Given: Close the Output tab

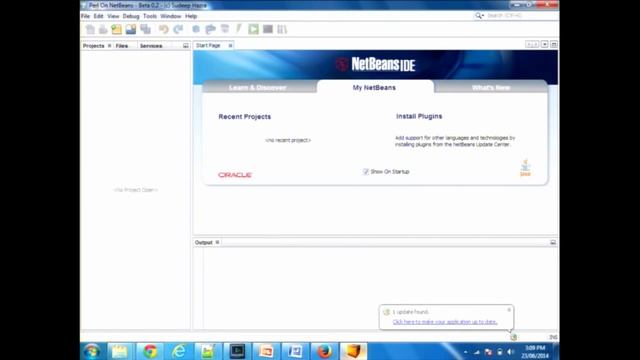Looking at the screenshot, I should pos(218,242).
